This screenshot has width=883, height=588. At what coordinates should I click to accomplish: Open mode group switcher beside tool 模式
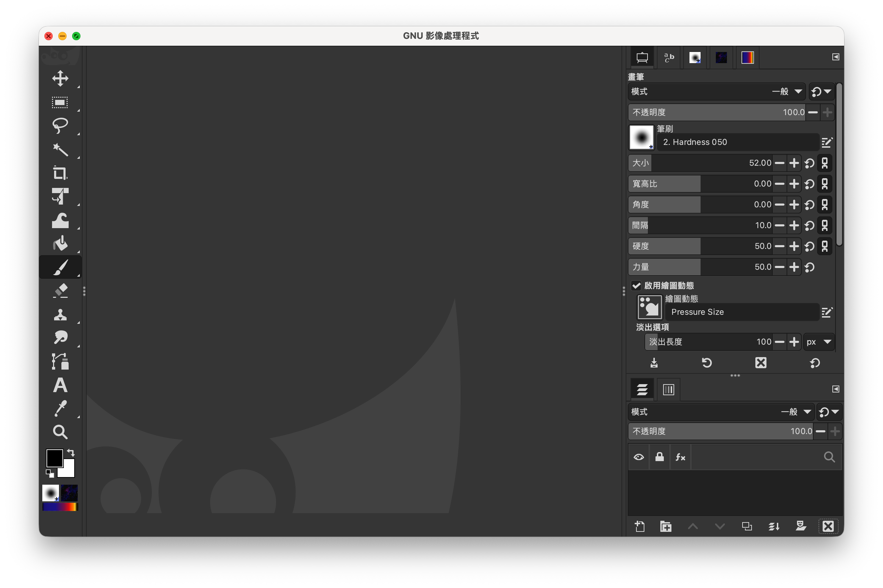(822, 92)
